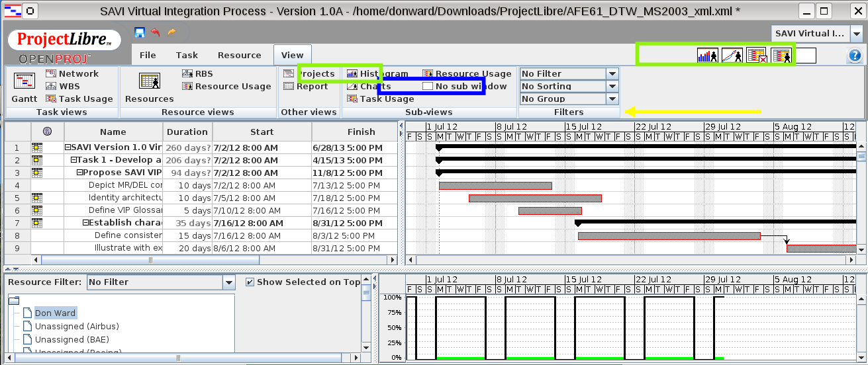Show Task Usage in Sub-views

coord(380,99)
